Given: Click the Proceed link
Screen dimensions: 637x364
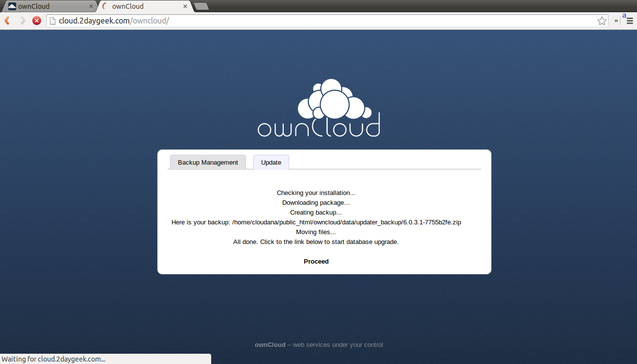Looking at the screenshot, I should point(316,261).
